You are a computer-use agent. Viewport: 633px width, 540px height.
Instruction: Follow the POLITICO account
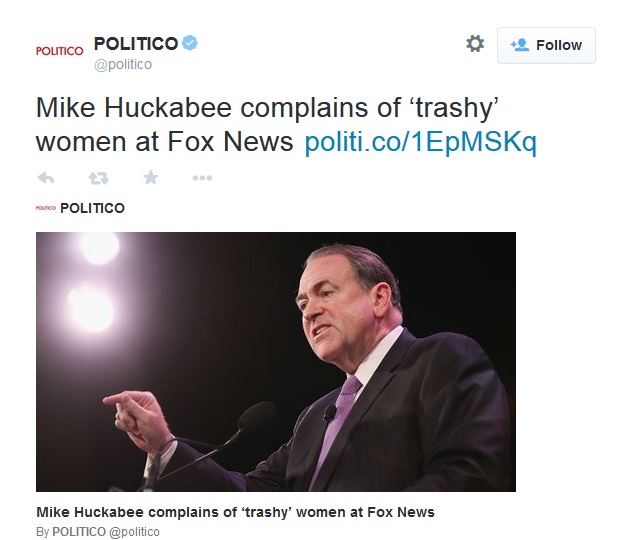tap(546, 45)
